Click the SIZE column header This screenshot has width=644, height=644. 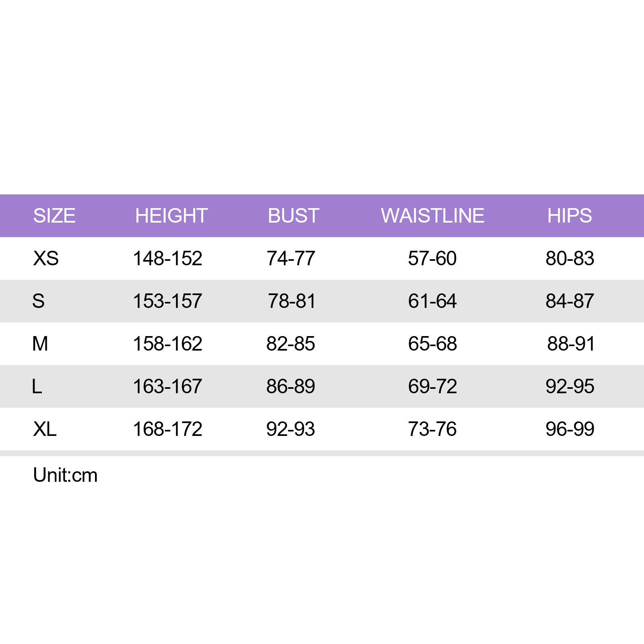(54, 216)
